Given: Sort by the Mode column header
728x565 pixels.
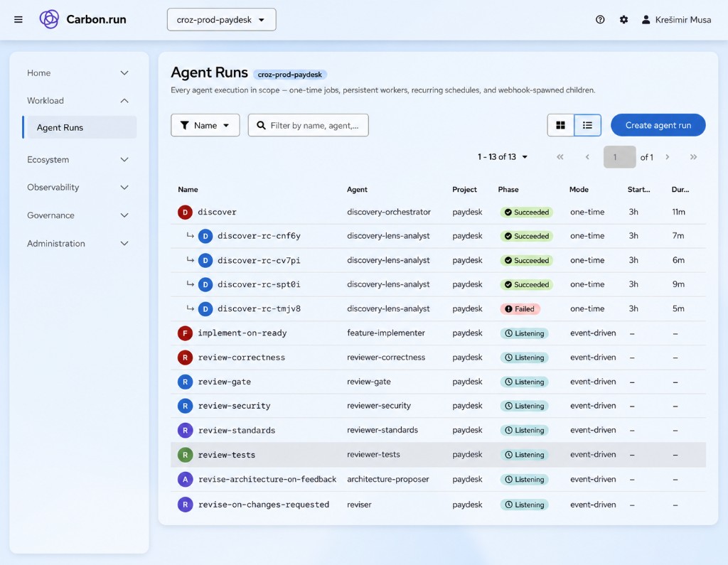Looking at the screenshot, I should [579, 190].
